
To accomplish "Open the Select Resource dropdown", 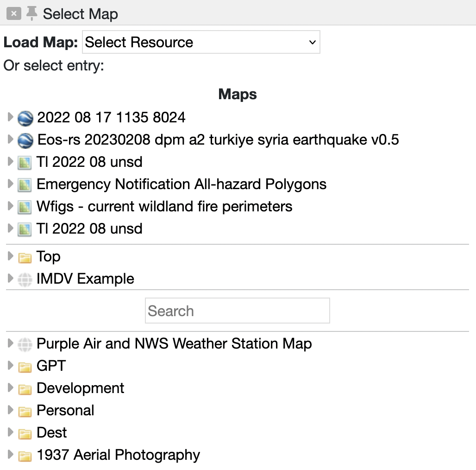I will (201, 42).
